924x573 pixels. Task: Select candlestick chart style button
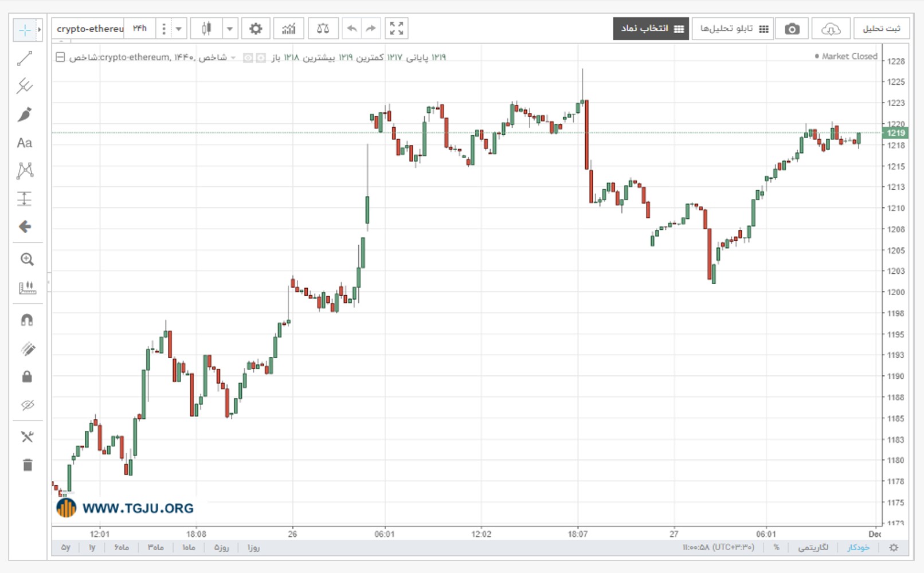206,28
